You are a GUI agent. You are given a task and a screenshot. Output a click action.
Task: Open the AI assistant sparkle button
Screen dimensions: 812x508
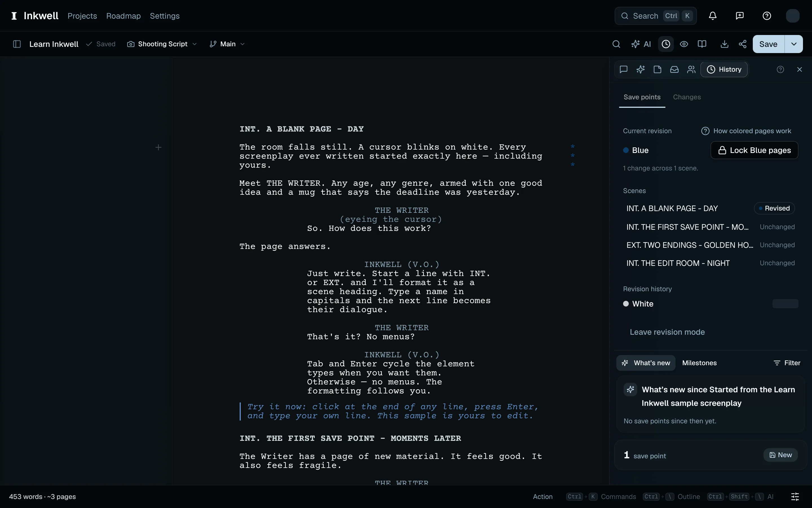click(x=641, y=44)
